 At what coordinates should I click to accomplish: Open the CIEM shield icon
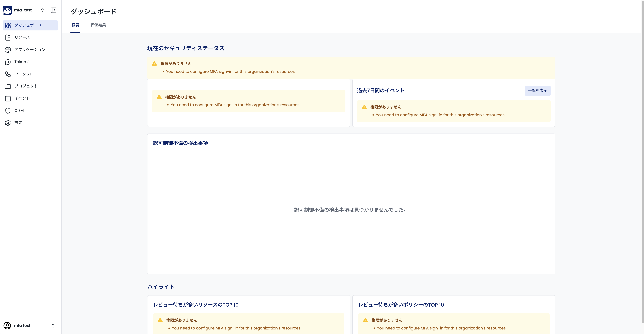[x=8, y=111]
